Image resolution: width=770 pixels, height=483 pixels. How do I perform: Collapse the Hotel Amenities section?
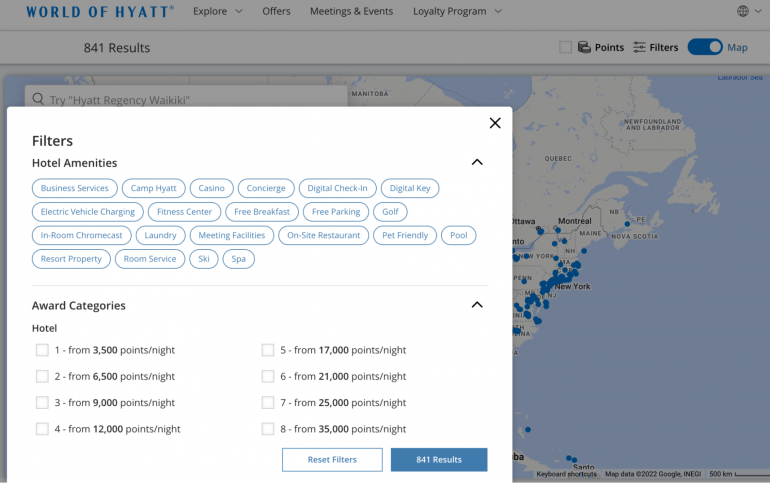[x=477, y=163]
